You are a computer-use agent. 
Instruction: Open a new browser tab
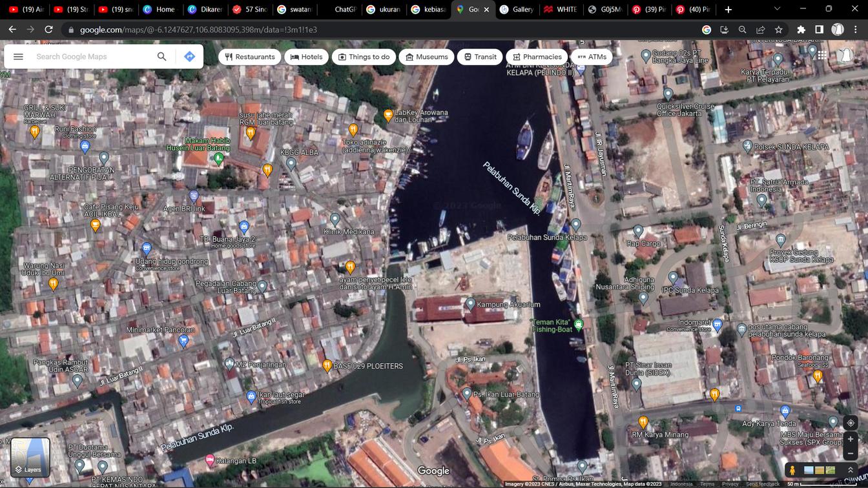coord(728,9)
